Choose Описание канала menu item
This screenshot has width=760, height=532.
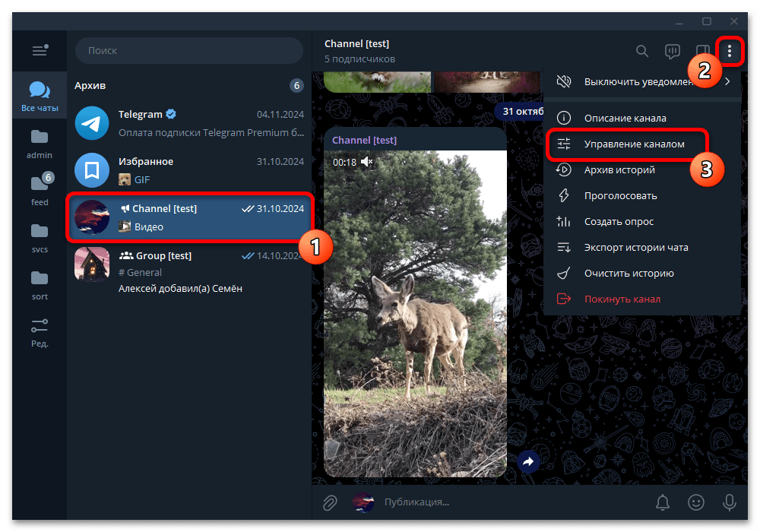pyautogui.click(x=642, y=119)
